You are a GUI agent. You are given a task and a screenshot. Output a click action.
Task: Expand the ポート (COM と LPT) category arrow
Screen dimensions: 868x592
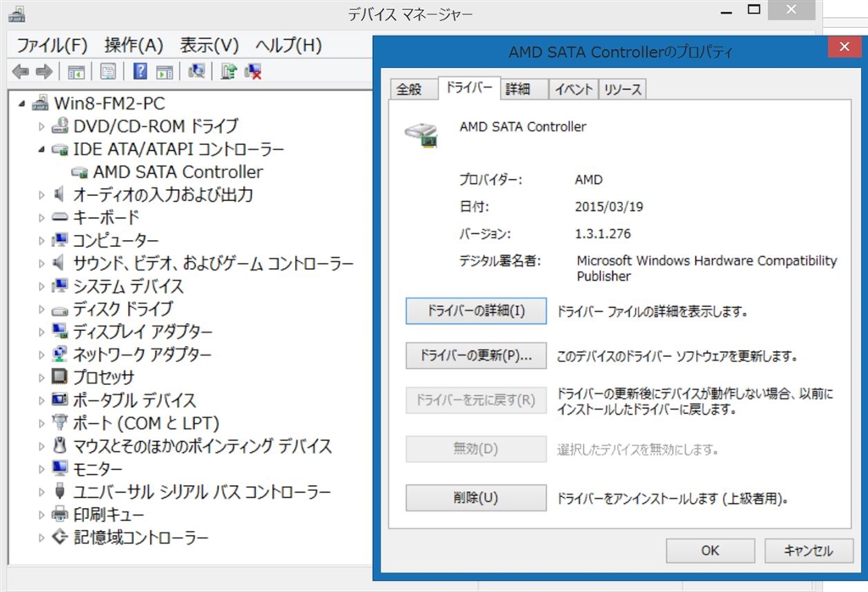[x=42, y=423]
